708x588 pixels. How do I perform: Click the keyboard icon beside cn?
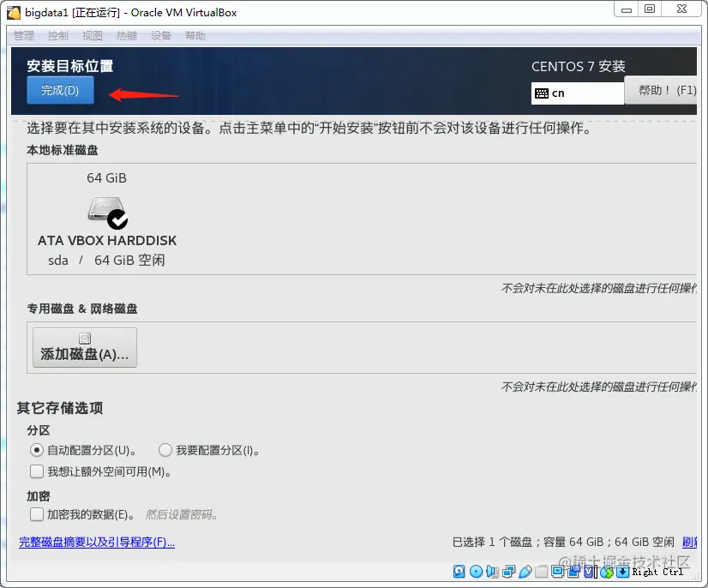pyautogui.click(x=542, y=93)
